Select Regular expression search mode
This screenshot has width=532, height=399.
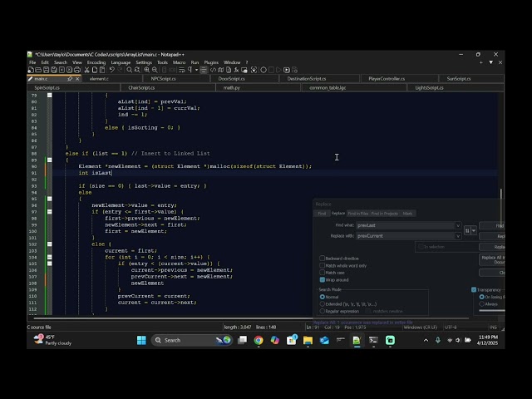(x=323, y=311)
